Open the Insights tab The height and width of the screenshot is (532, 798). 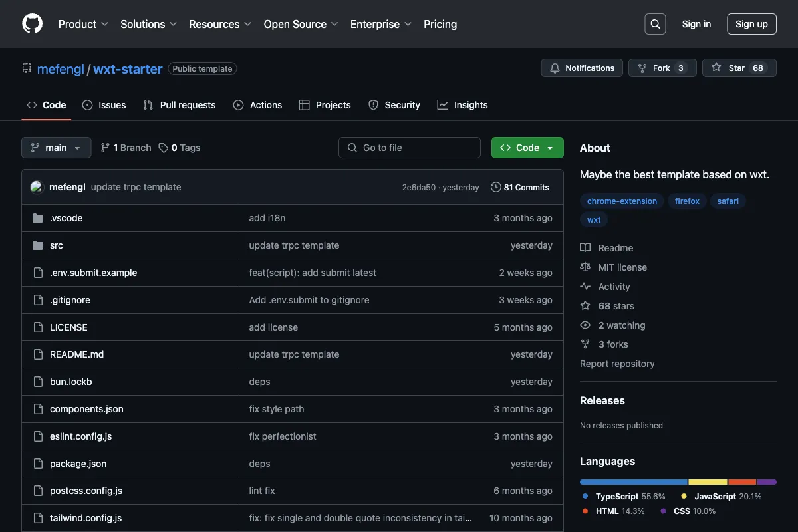click(x=462, y=105)
